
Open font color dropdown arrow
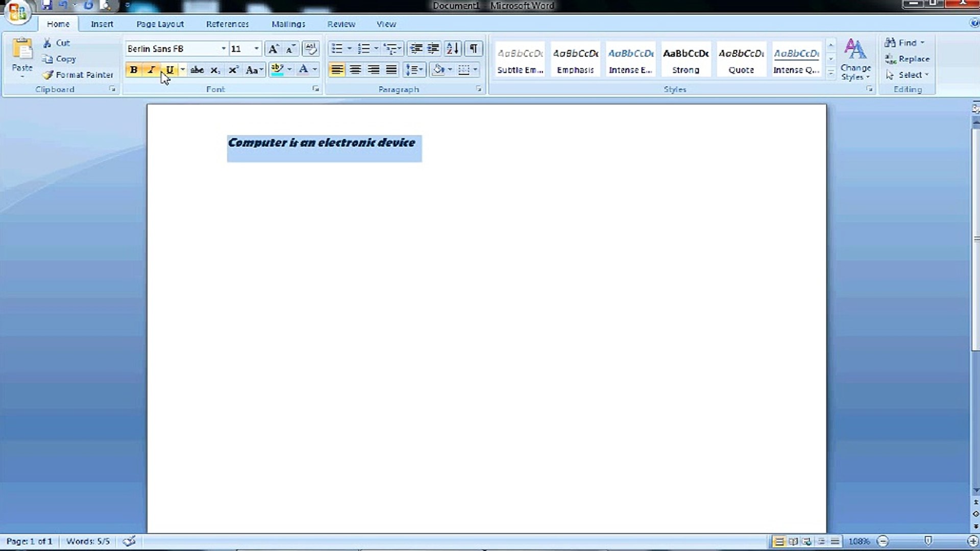click(x=315, y=70)
